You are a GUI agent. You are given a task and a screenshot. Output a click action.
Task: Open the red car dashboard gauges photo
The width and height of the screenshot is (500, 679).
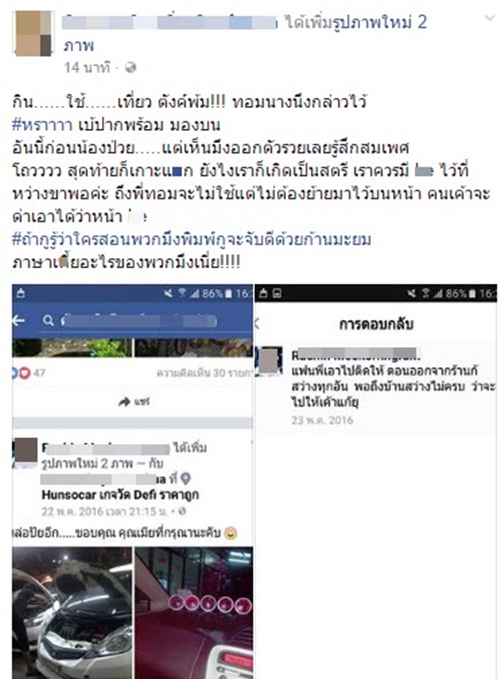pos(194,613)
